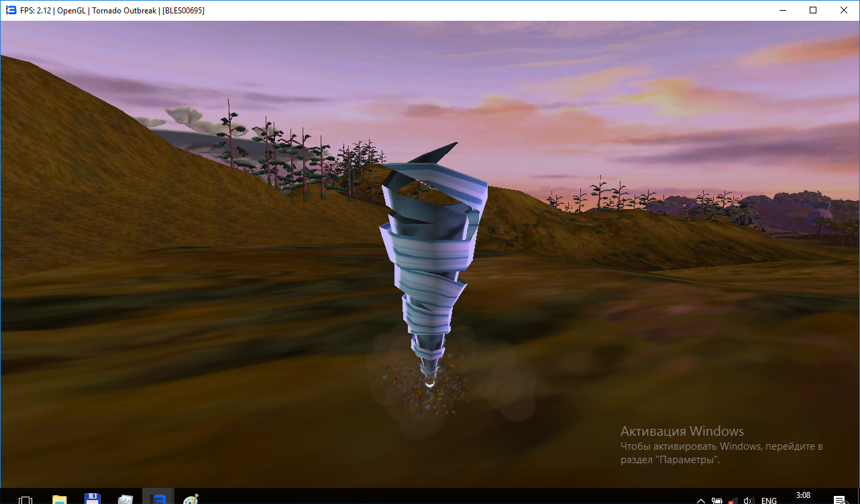Open File Explorer from the taskbar
860x504 pixels.
(x=59, y=499)
